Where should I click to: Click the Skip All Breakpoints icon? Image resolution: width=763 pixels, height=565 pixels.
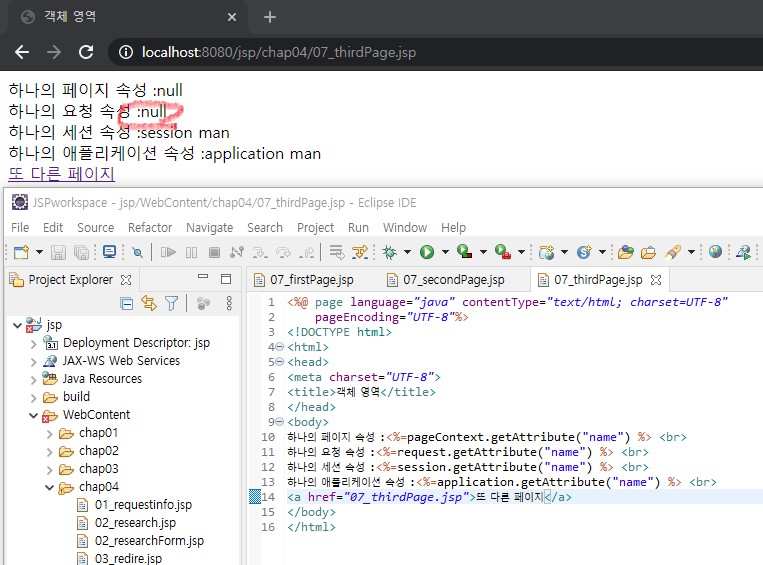138,252
